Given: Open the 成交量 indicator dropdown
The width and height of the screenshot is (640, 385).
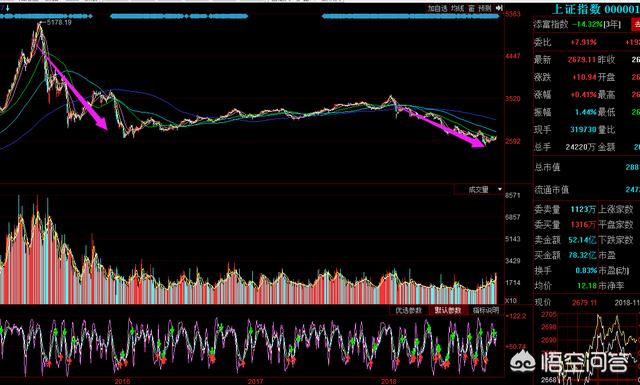Looking at the screenshot, I should [478, 189].
